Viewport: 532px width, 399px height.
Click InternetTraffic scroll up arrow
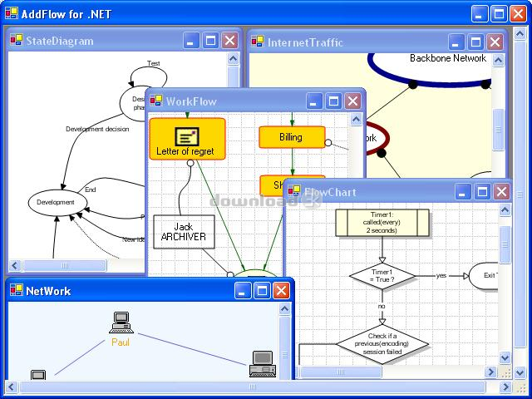(498, 61)
